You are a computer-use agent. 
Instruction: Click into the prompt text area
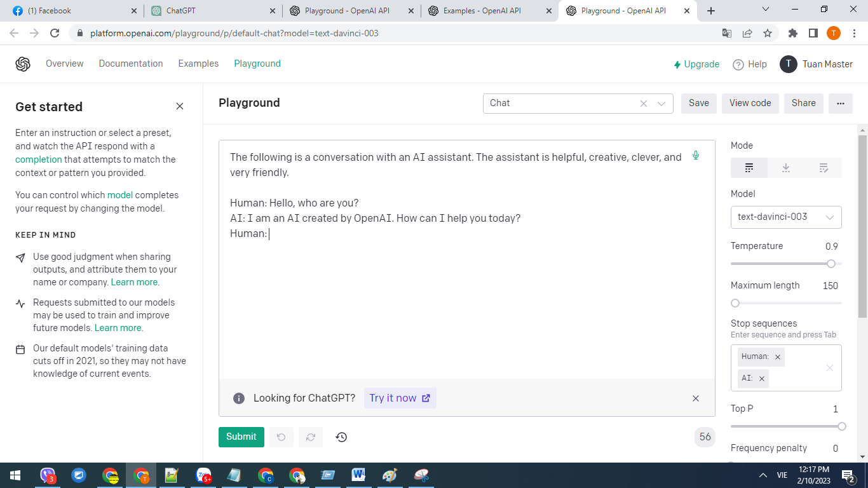tap(467, 259)
